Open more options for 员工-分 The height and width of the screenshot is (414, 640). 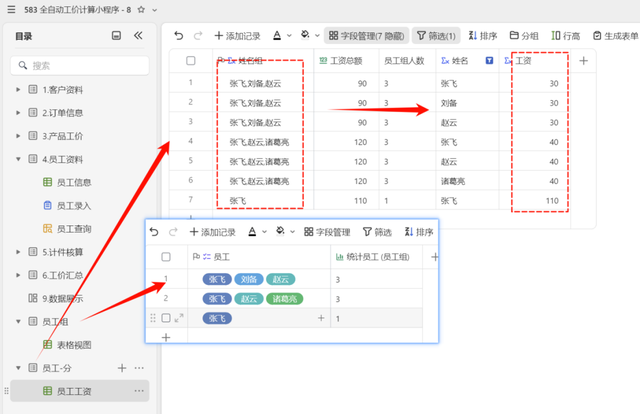[139, 368]
